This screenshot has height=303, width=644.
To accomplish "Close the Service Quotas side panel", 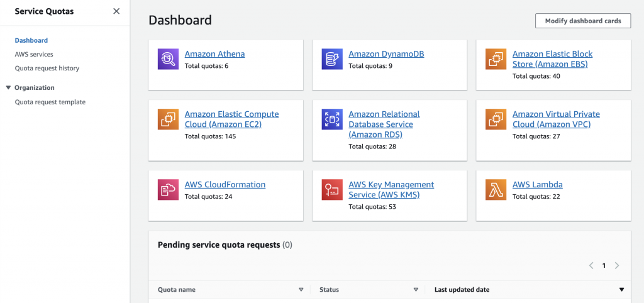I will [116, 11].
